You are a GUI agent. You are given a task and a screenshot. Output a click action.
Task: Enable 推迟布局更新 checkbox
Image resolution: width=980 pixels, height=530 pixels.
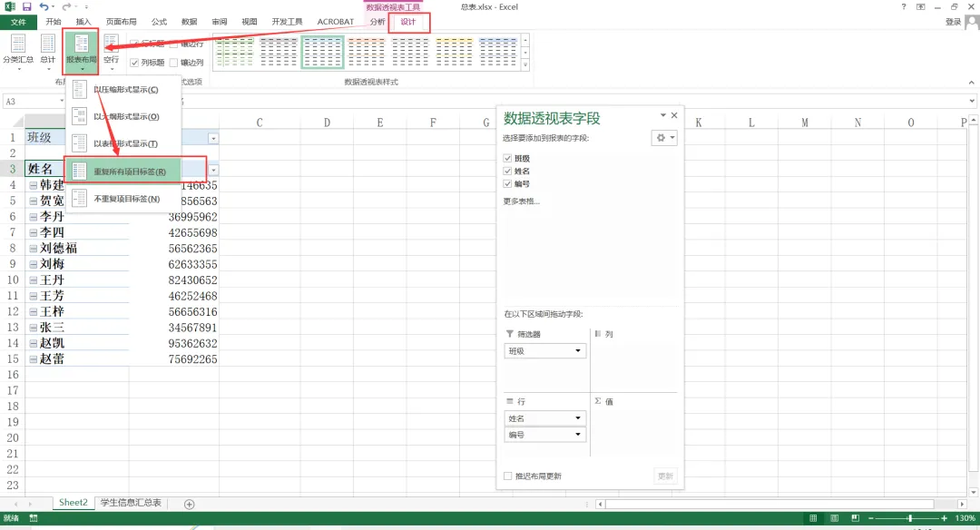(507, 476)
